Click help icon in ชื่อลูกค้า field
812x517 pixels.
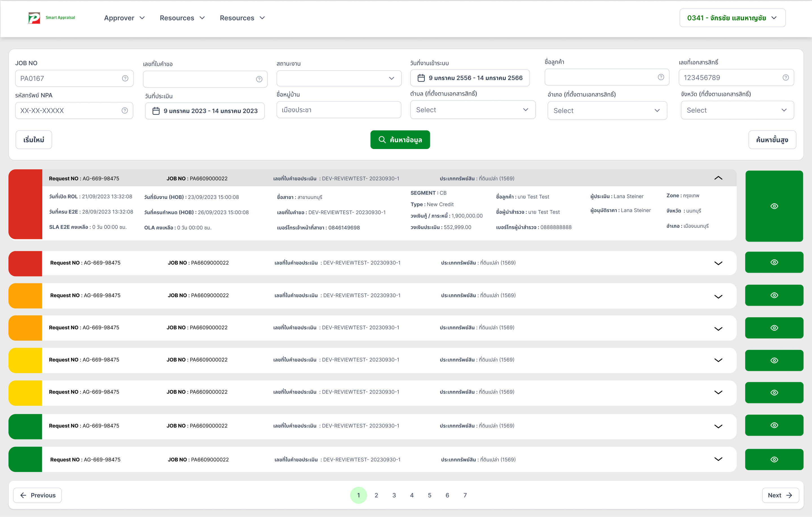pos(661,77)
